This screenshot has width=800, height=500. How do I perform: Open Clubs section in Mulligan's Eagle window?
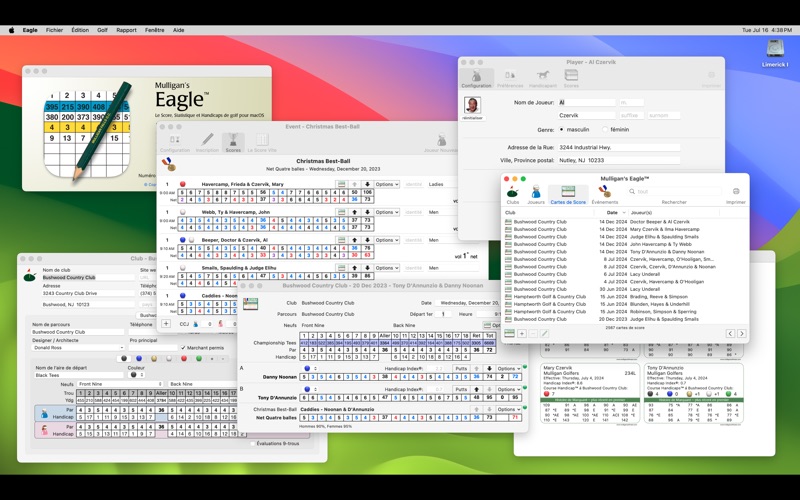512,195
